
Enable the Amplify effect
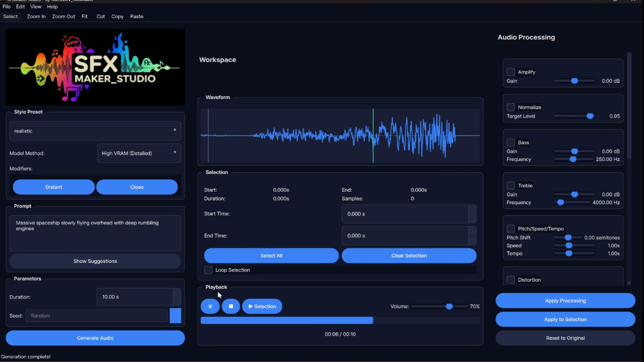click(x=511, y=71)
